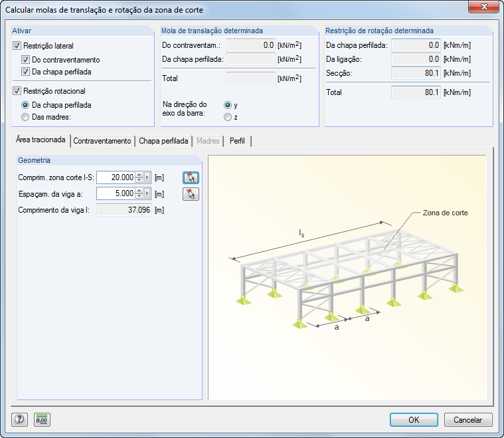The height and width of the screenshot is (438, 504).
Task: Toggle Restrição rotacional checkbox
Action: pyautogui.click(x=17, y=91)
